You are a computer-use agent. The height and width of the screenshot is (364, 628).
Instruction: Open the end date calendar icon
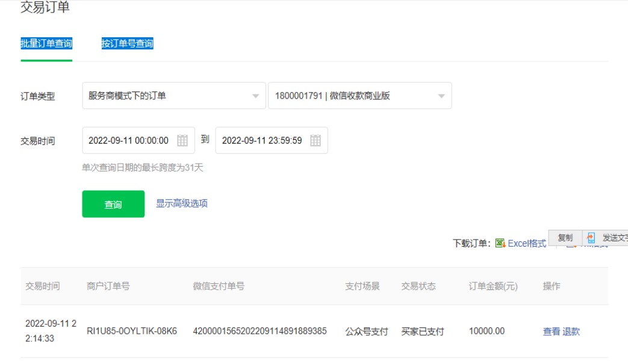pos(316,141)
